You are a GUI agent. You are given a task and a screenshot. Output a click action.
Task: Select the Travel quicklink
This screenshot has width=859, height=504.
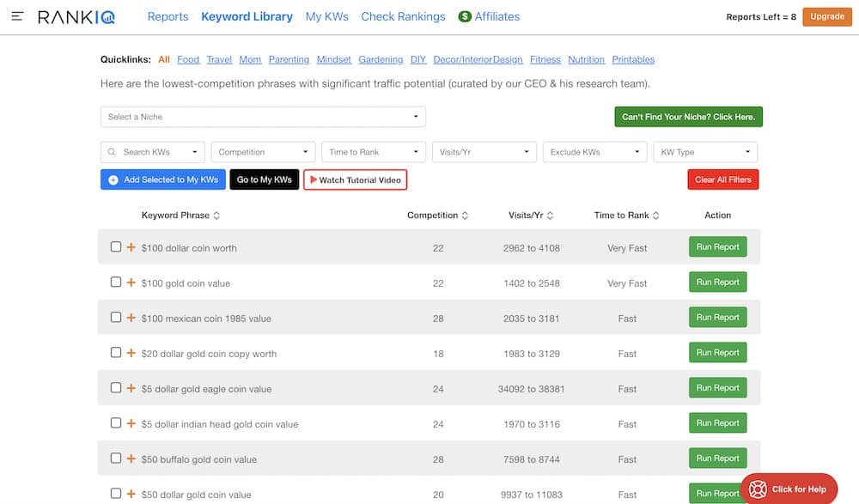point(219,59)
